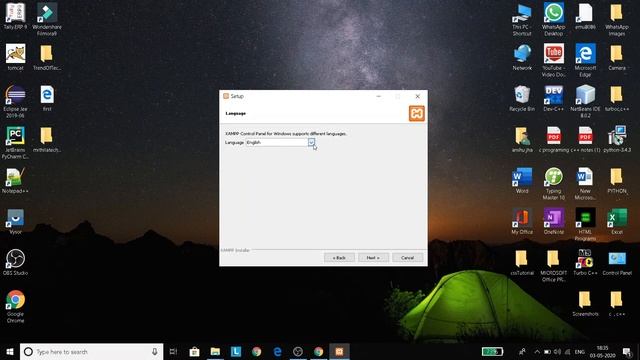The image size is (640, 360).
Task: Select the c++ notes (1) PDF
Action: click(x=585, y=139)
